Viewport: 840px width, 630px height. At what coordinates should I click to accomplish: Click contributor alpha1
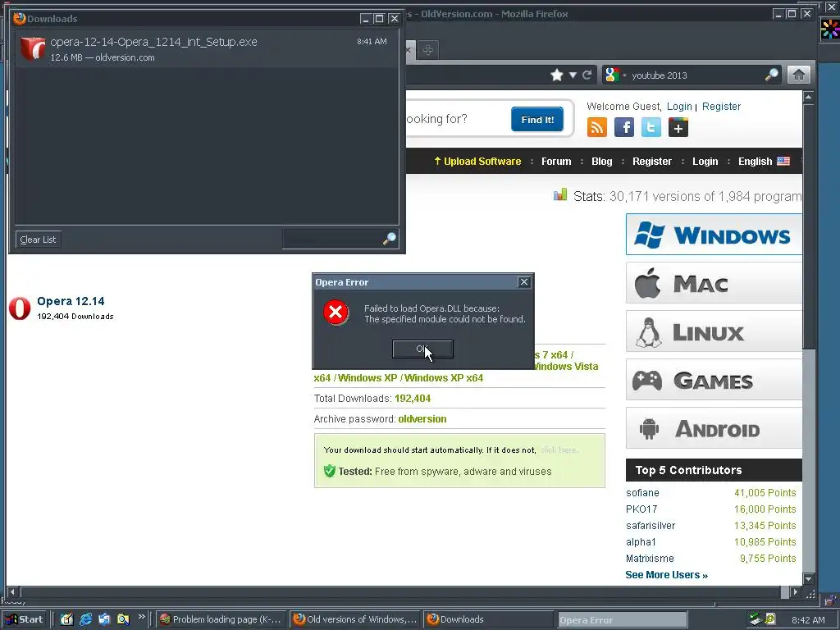(641, 542)
